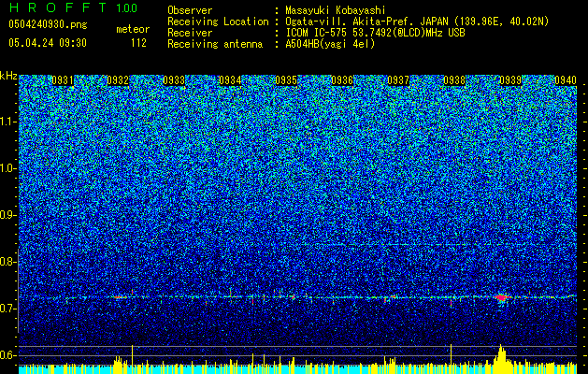Click the 0939 time marker
This screenshot has width=588, height=374.
(510, 80)
